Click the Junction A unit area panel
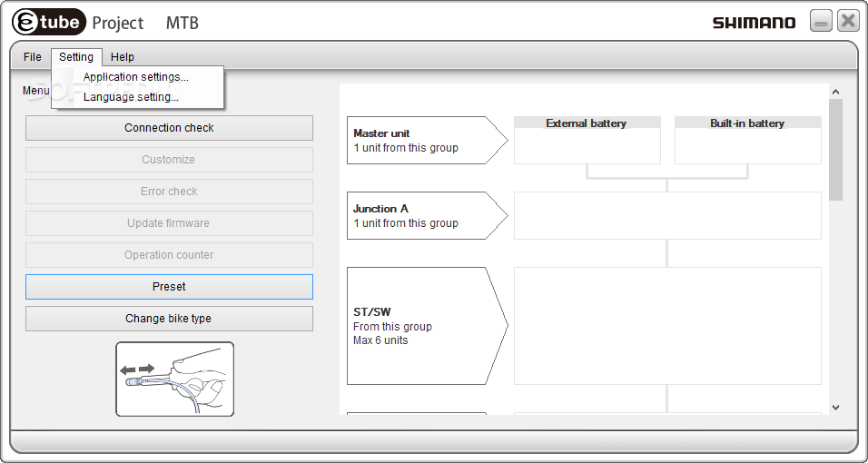This screenshot has width=868, height=463. click(x=667, y=215)
